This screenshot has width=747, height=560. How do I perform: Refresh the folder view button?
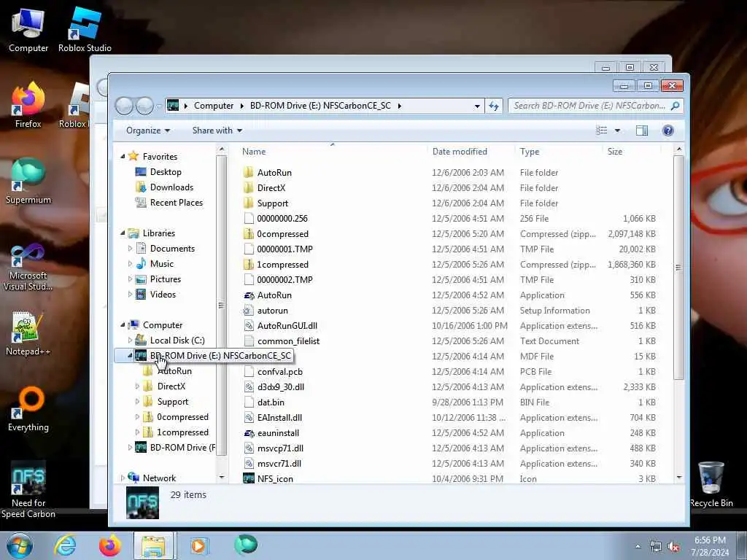click(x=494, y=106)
